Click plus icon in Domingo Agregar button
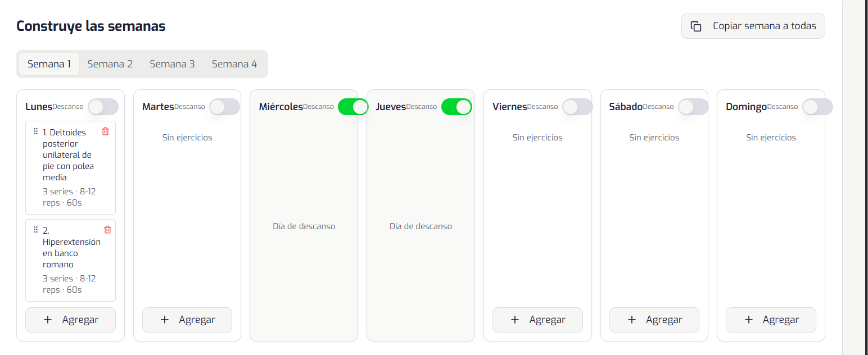868x355 pixels. (x=748, y=320)
